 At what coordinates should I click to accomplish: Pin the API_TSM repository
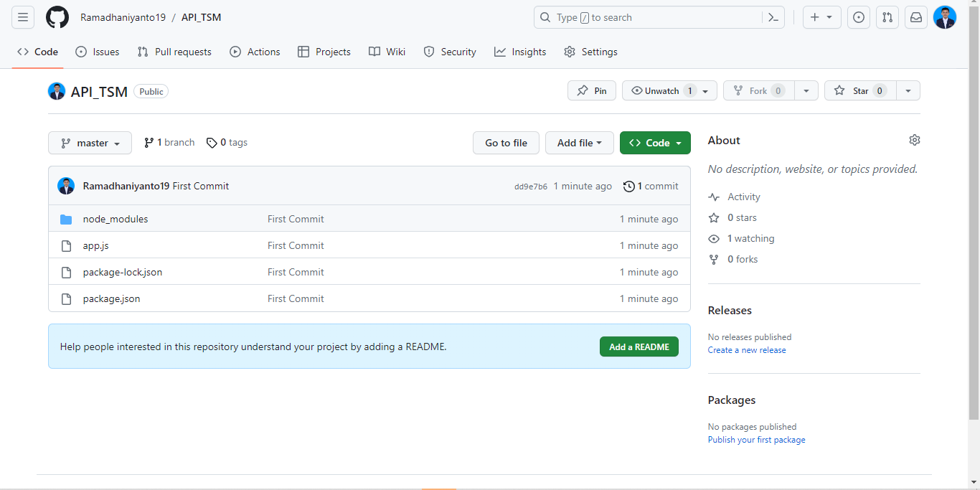tap(592, 90)
